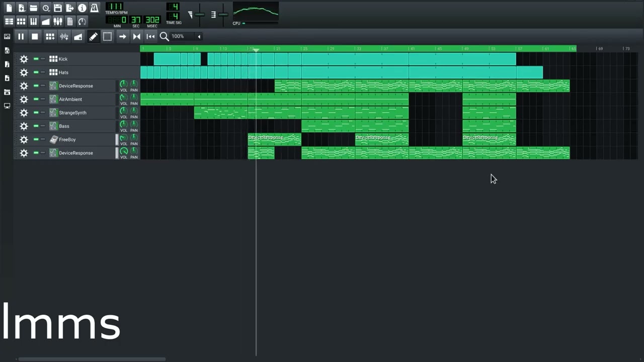Open the recently opened projects list
The height and width of the screenshot is (362, 644).
[x=46, y=8]
